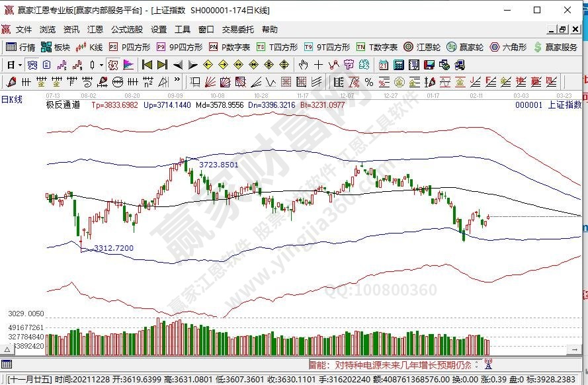Open the 公式选股 menu
Screen dimensions: 588x385
click(x=127, y=29)
